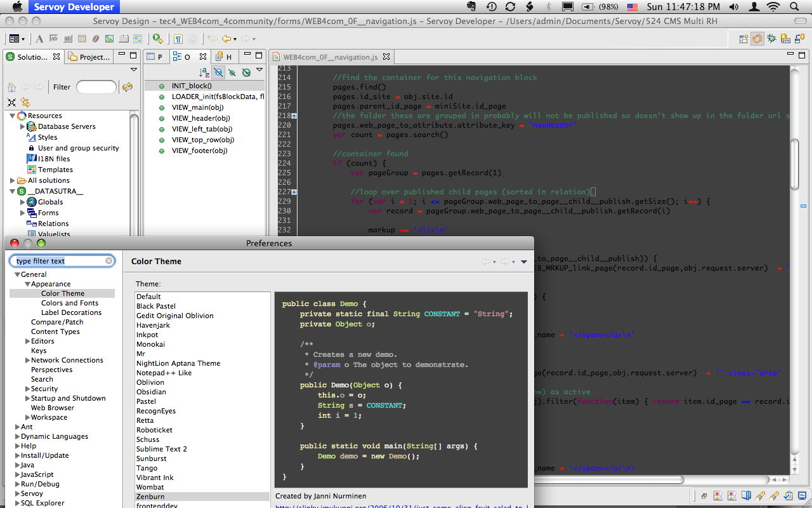The image size is (812, 508).
Task: Click the restore views icon in bottom status bar
Action: (704, 496)
